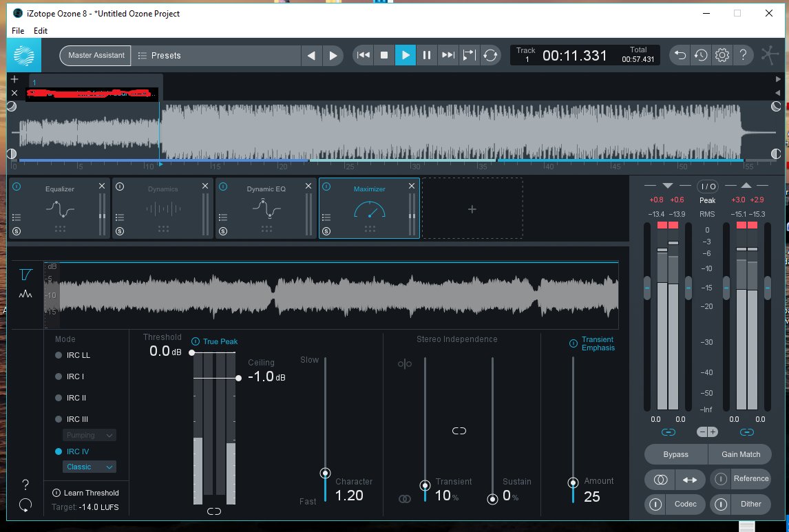Open the File menu

coord(18,31)
